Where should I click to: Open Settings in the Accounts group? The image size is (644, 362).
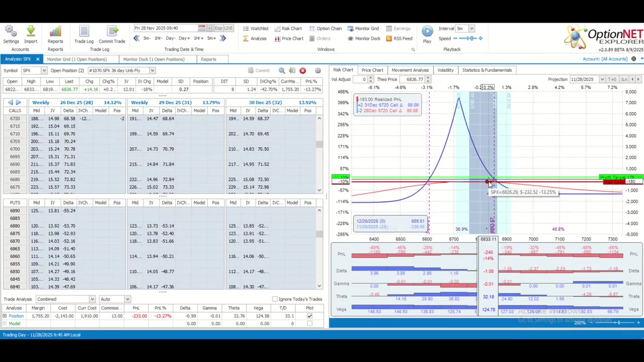pyautogui.click(x=11, y=35)
